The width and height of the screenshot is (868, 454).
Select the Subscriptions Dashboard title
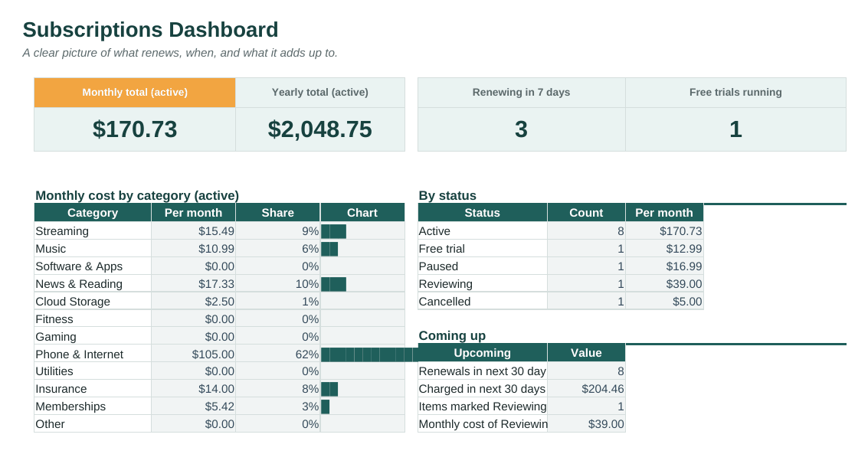[151, 30]
